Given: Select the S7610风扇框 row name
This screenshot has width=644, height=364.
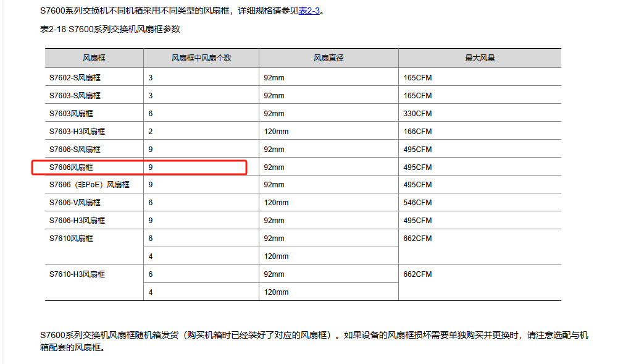Looking at the screenshot, I should (x=71, y=239).
